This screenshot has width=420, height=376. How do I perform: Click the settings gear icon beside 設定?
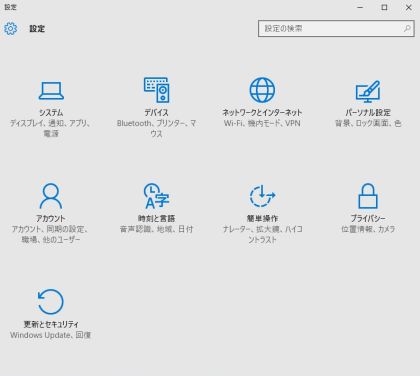pos(10,29)
